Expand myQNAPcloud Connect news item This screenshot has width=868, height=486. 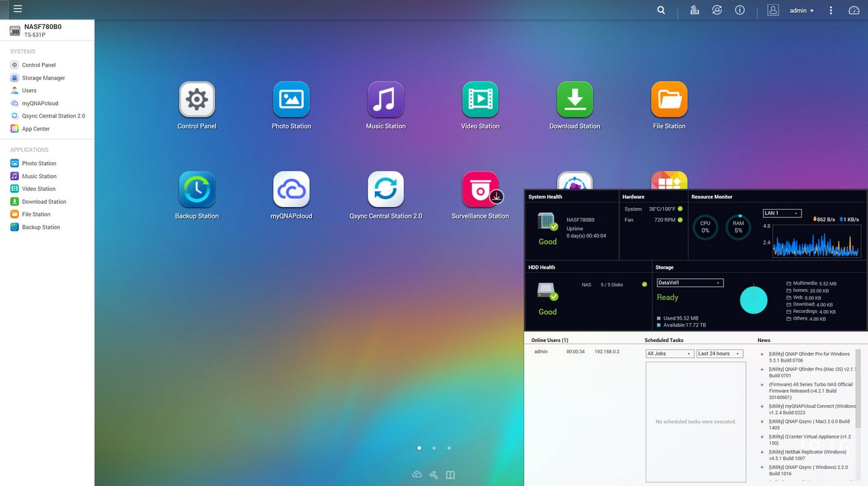pos(762,407)
